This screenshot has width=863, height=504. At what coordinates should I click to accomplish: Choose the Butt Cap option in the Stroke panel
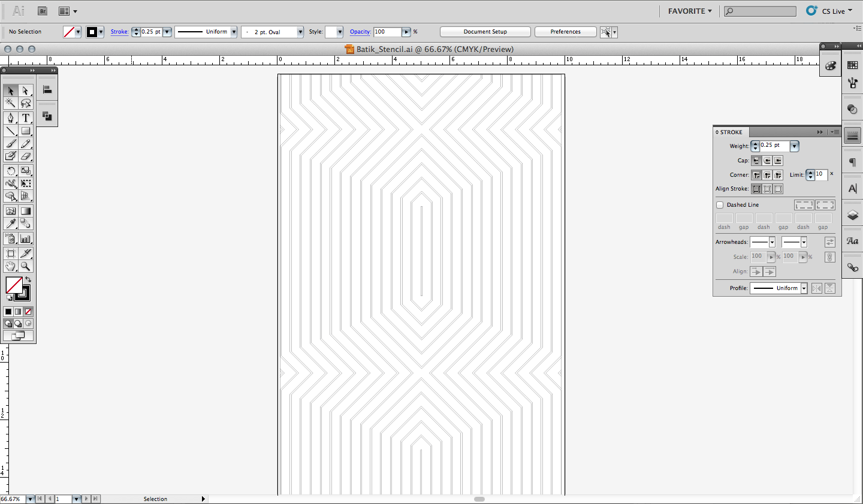click(x=756, y=161)
